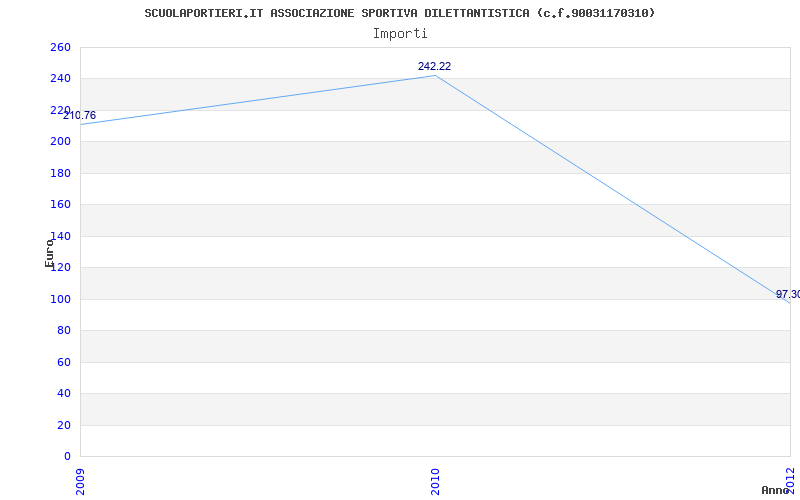Click the chart title SCUOLAPORTIERI.IT ASSOCIAZIONE SPORTIVA DILETTANTISTICA

pos(399,13)
